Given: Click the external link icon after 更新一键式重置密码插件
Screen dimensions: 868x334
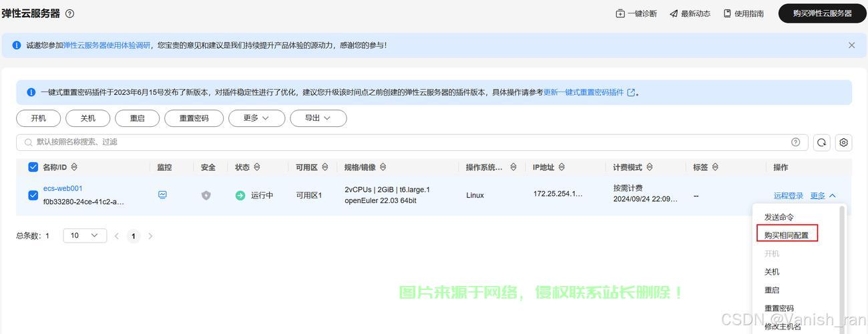Looking at the screenshot, I should (x=631, y=93).
